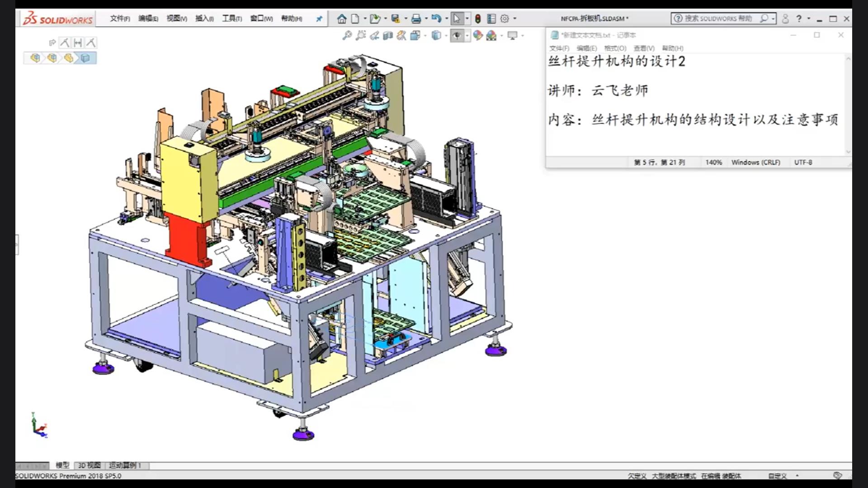Click third yellow breadcrumb part icon
Screen dimensions: 868x488
pos(69,58)
